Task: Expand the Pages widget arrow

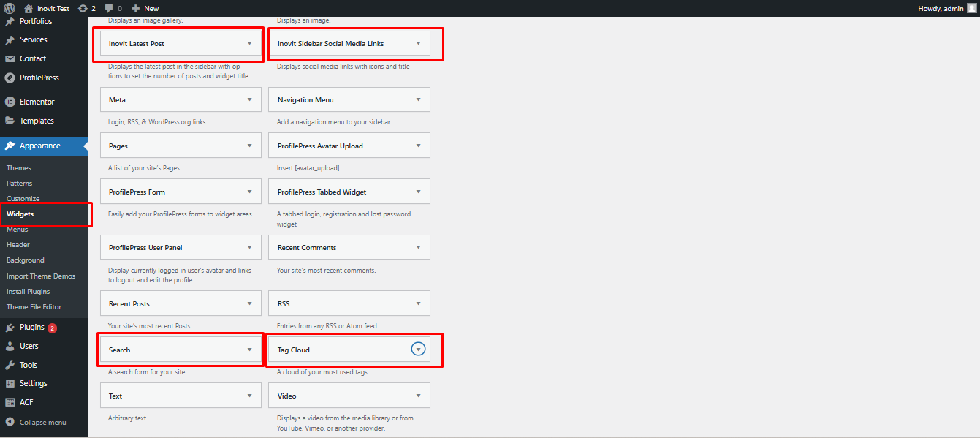Action: (249, 146)
